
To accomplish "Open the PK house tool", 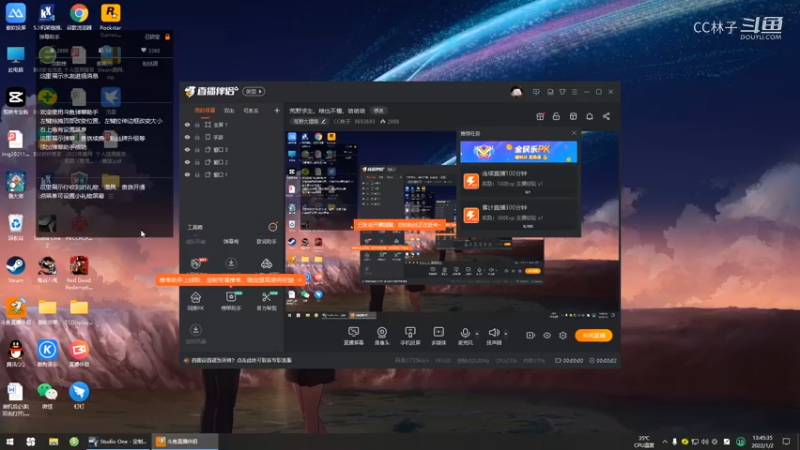I will [195, 301].
